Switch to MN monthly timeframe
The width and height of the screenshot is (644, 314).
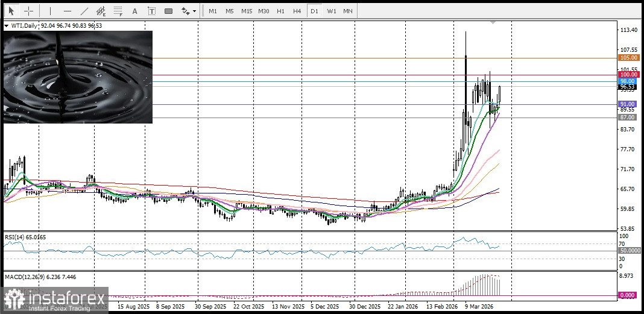pos(348,11)
